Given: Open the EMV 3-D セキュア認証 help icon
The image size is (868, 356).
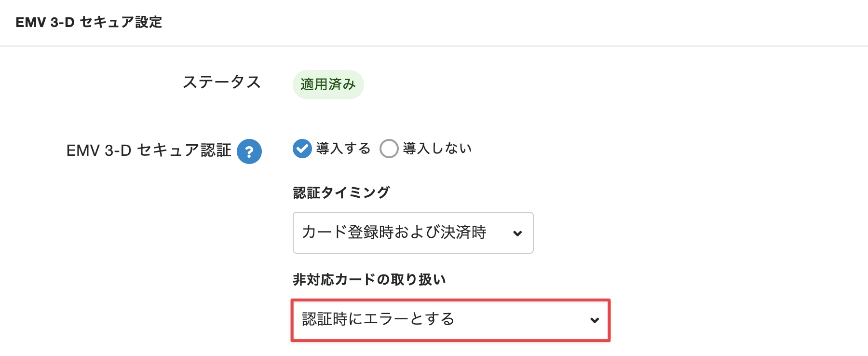Looking at the screenshot, I should pos(249,151).
